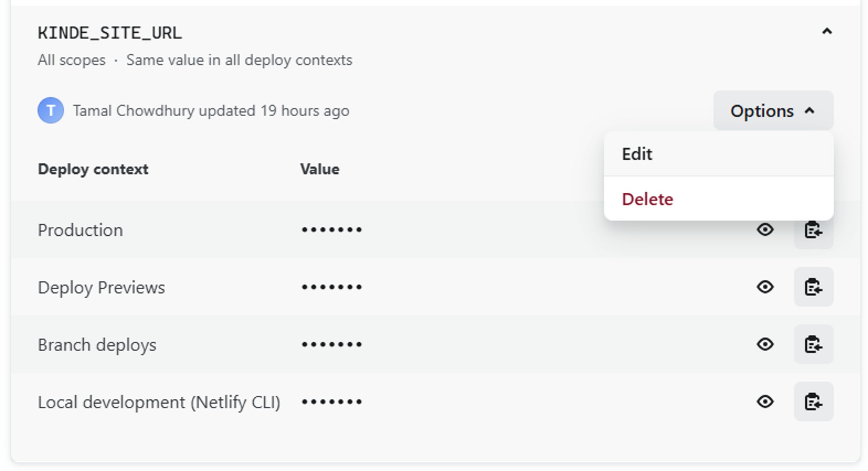868x471 pixels.
Task: Click the All scopes label
Action: pos(71,60)
